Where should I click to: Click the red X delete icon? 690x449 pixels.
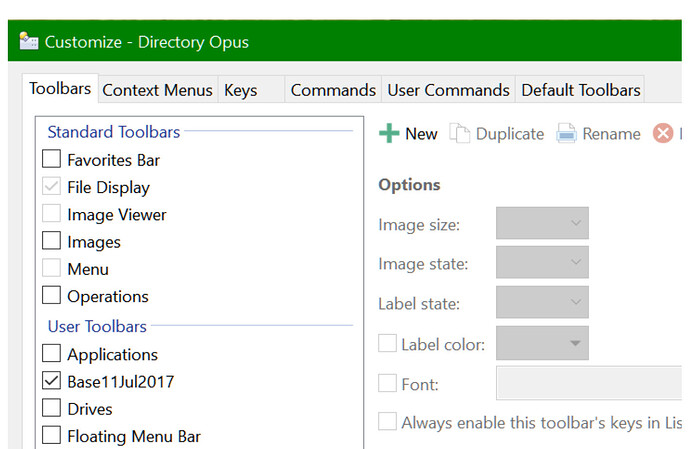click(663, 133)
